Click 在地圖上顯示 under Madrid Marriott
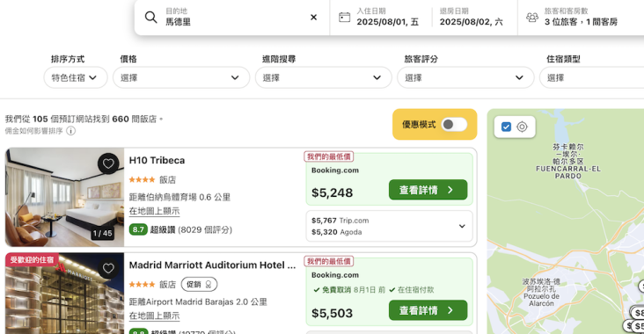 click(x=155, y=316)
